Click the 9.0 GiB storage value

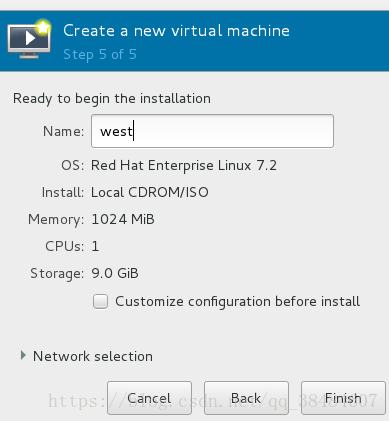coord(115,273)
